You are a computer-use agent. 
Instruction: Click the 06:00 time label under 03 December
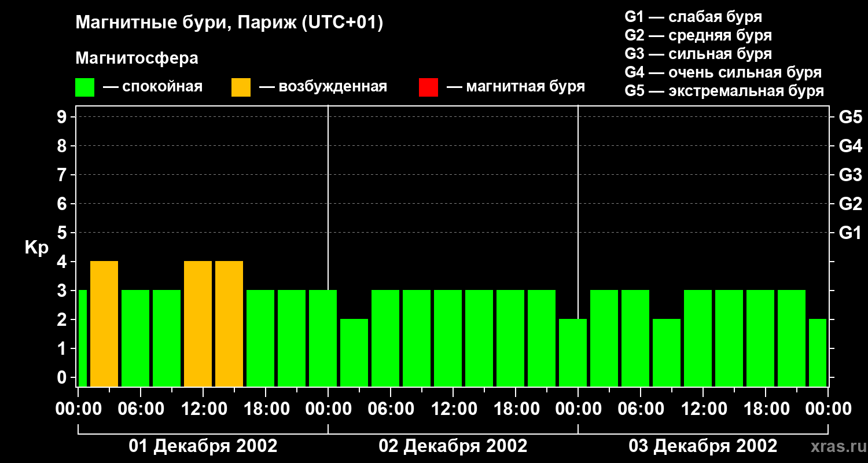pyautogui.click(x=641, y=409)
